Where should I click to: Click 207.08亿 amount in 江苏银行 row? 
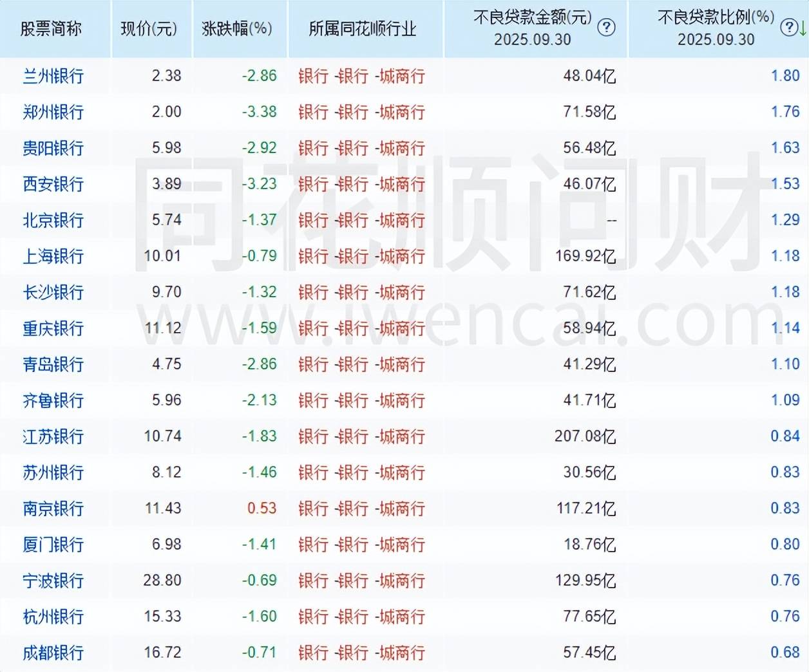pyautogui.click(x=585, y=436)
